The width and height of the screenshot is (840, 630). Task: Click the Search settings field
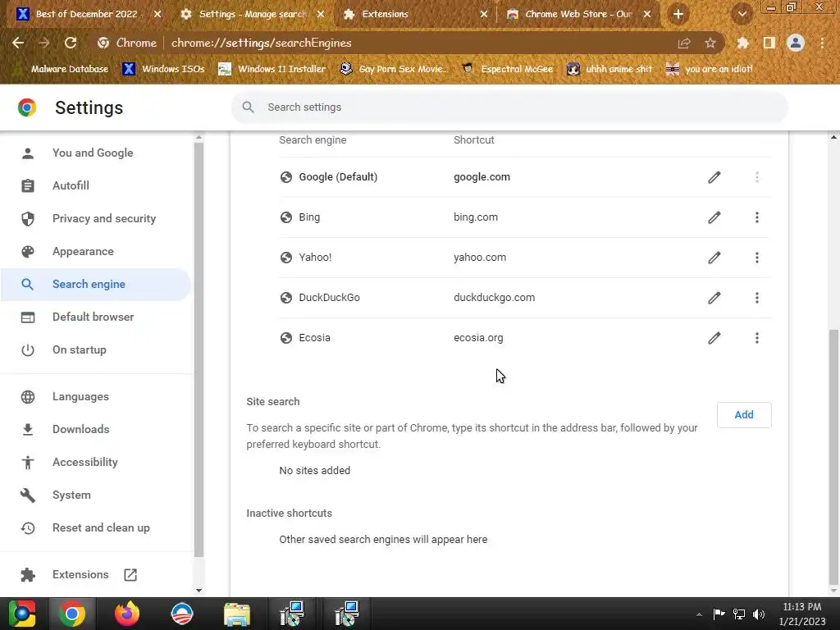pos(509,107)
